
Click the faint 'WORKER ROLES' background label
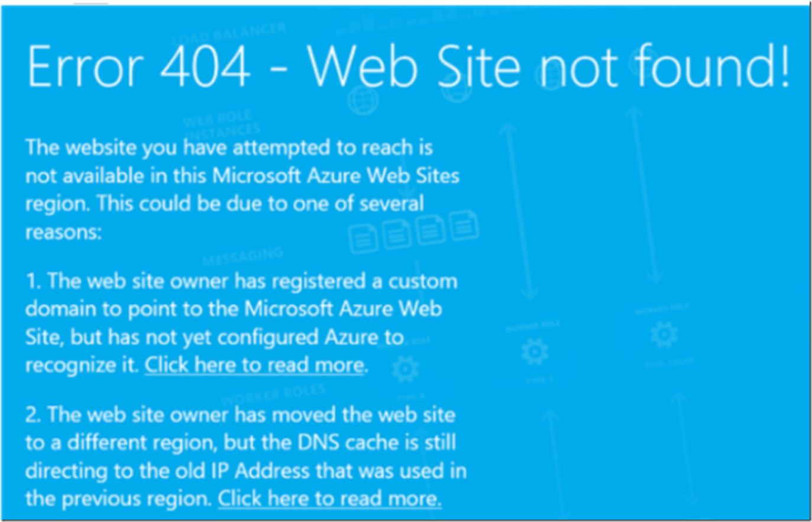pyautogui.click(x=273, y=395)
